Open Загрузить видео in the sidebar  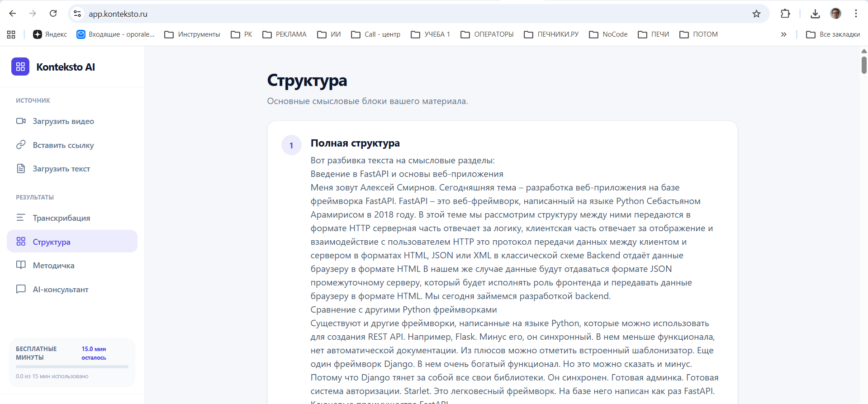pos(72,121)
